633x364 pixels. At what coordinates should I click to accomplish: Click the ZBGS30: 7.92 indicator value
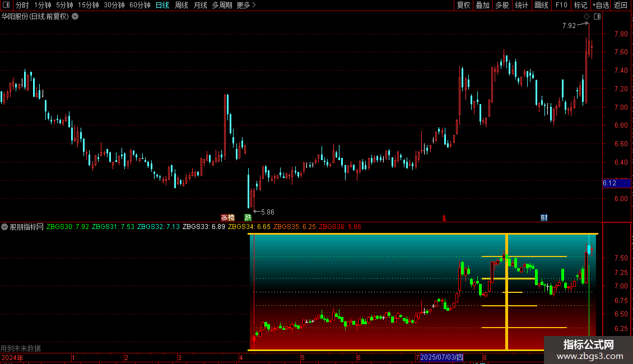67,227
